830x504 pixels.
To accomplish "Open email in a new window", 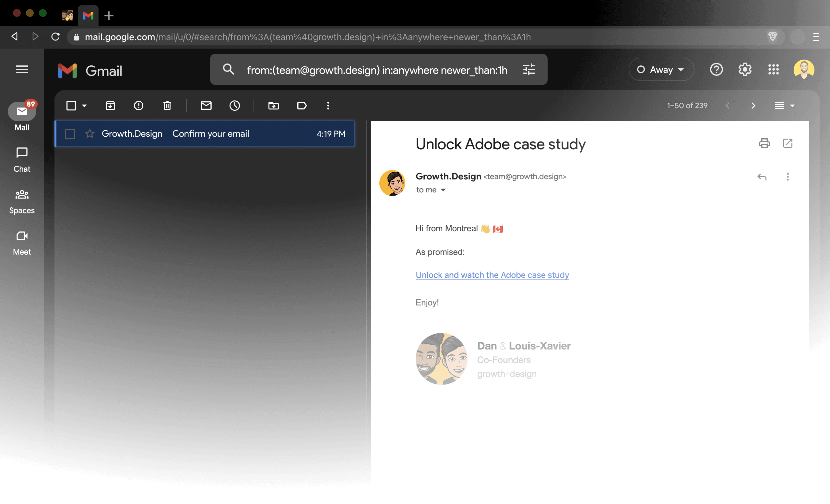I will pyautogui.click(x=788, y=143).
